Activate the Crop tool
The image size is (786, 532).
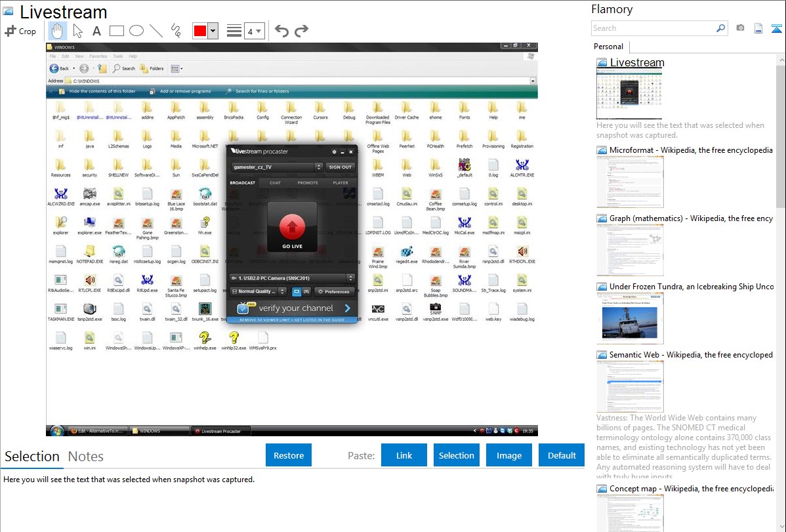click(x=20, y=31)
